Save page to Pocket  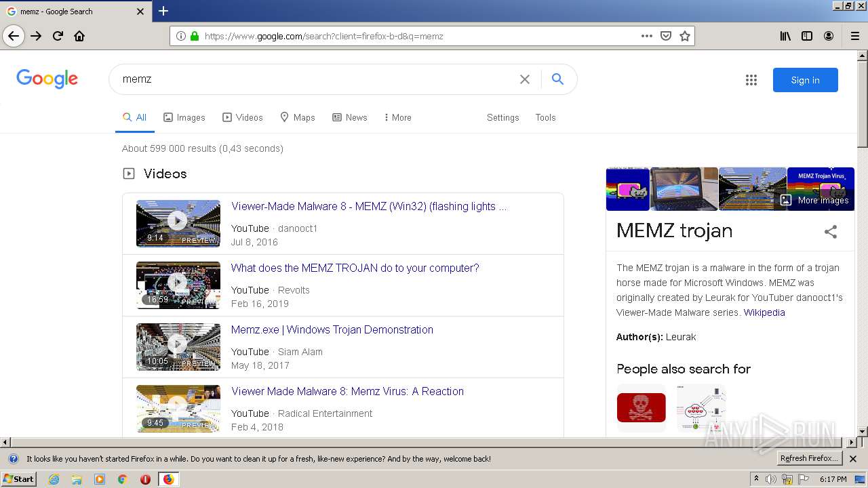click(666, 36)
